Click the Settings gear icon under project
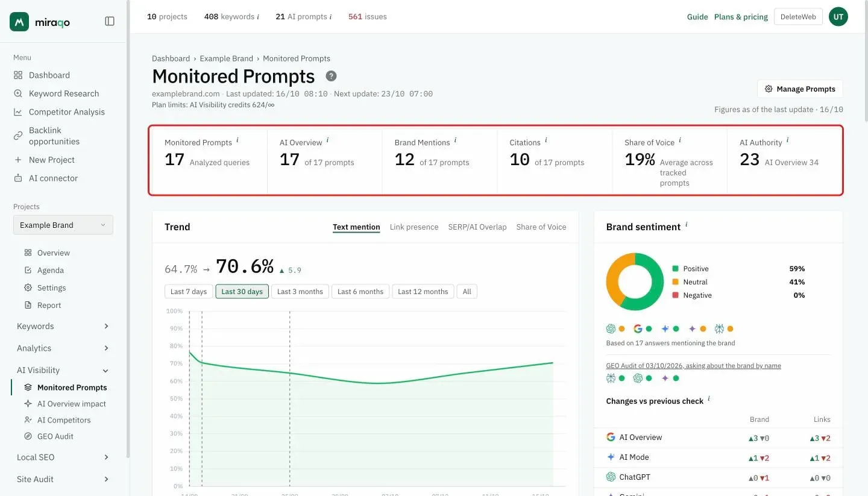868x496 pixels. click(28, 288)
